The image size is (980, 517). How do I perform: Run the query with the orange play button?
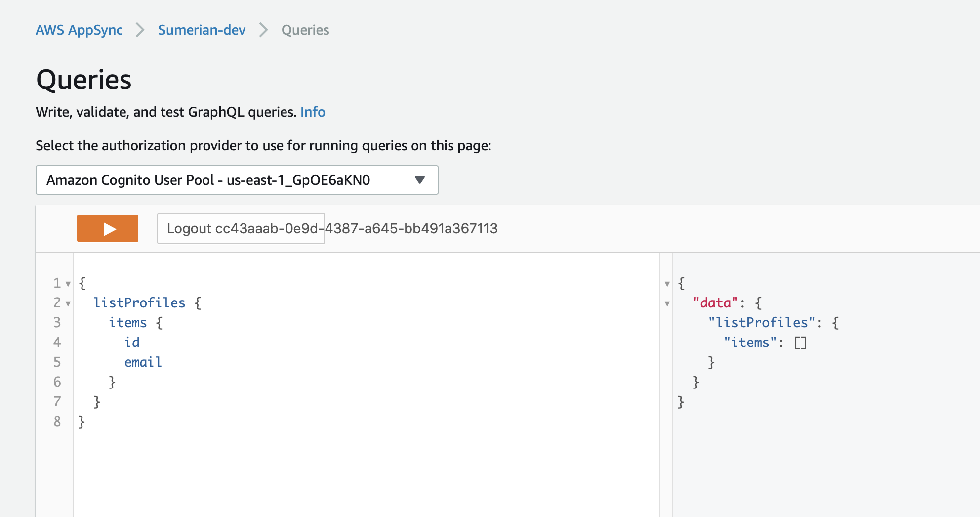tap(108, 228)
